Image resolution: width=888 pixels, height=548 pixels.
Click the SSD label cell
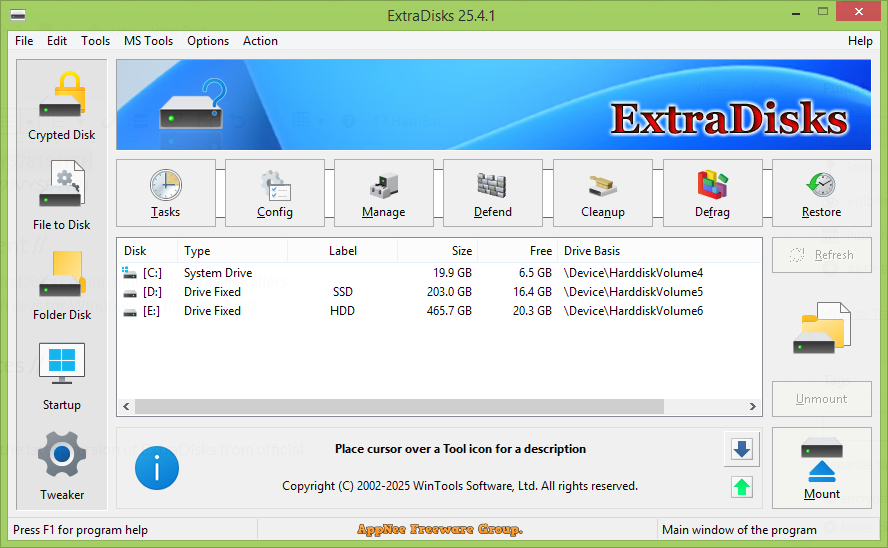(343, 292)
